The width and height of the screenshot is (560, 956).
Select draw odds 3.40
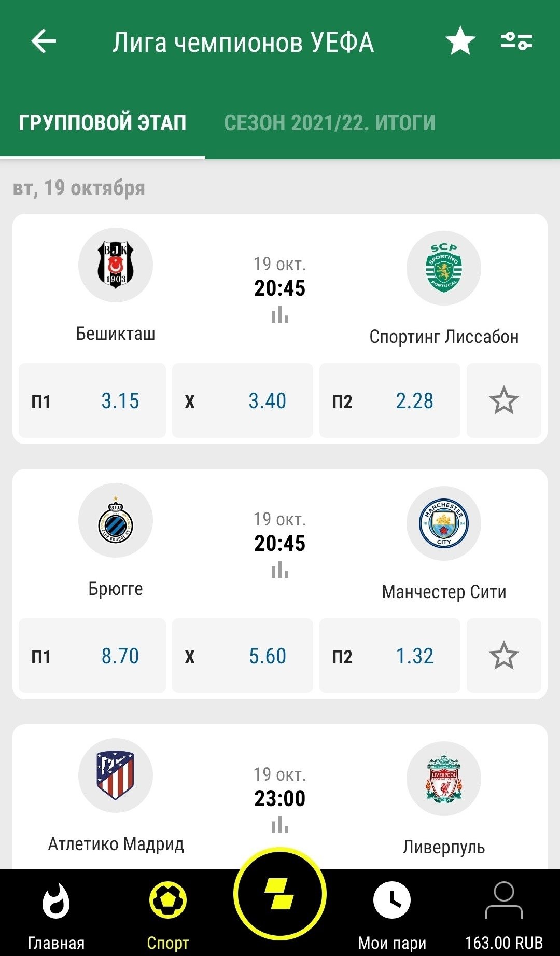(243, 401)
